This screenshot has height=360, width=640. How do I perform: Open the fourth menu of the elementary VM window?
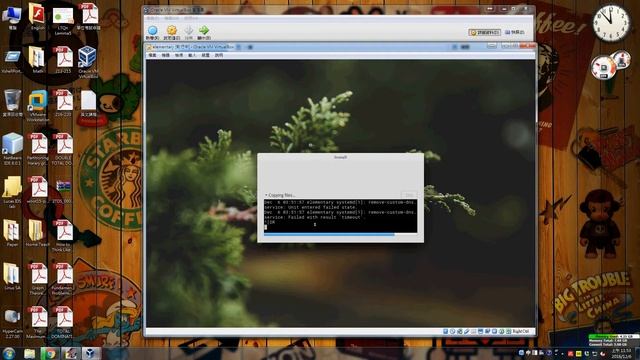[192, 55]
